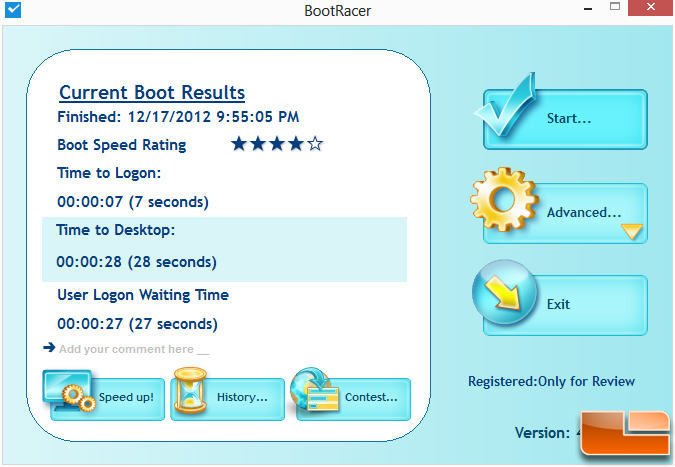
Task: Close the BootRacer window
Action: (650, 8)
